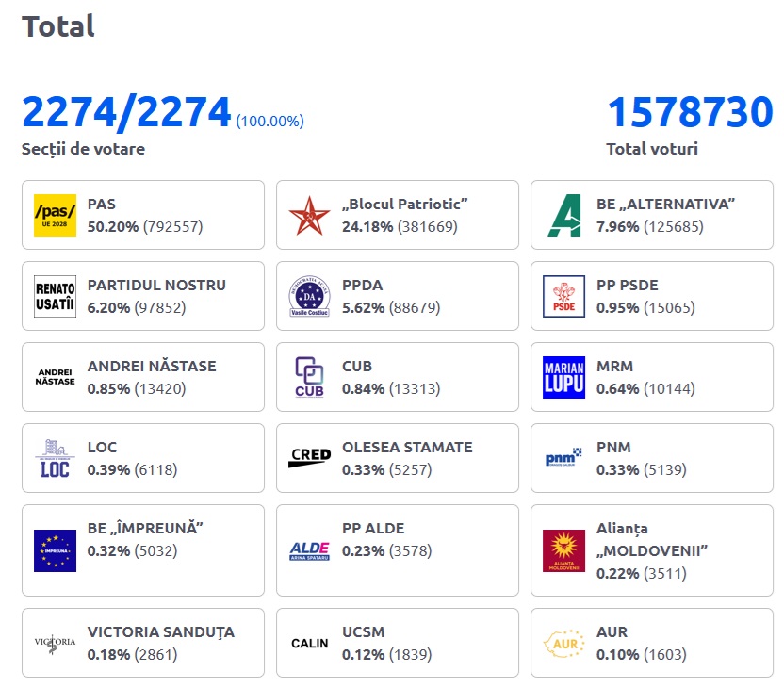Click the Renato Usatîi party logo
Viewport: 784px width, 688px height.
[x=55, y=296]
